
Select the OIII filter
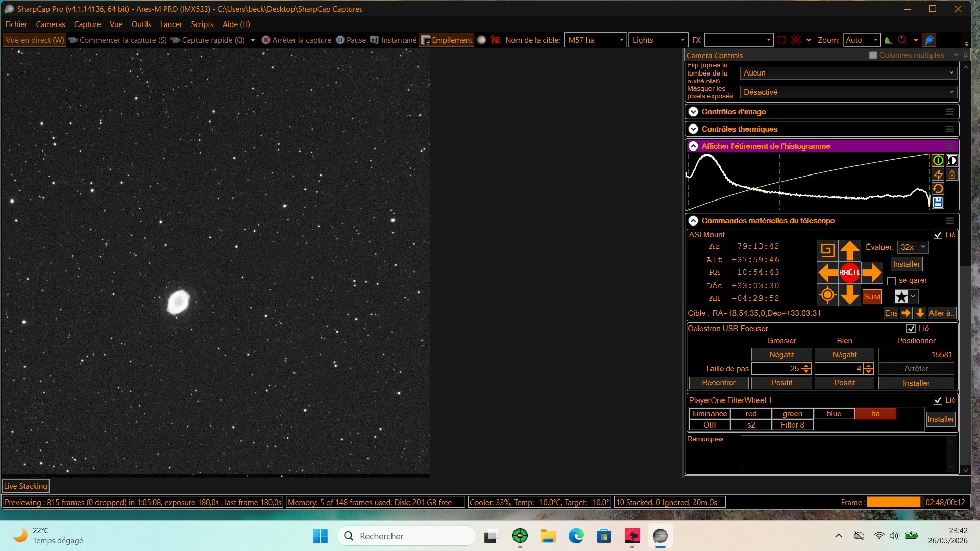[709, 425]
